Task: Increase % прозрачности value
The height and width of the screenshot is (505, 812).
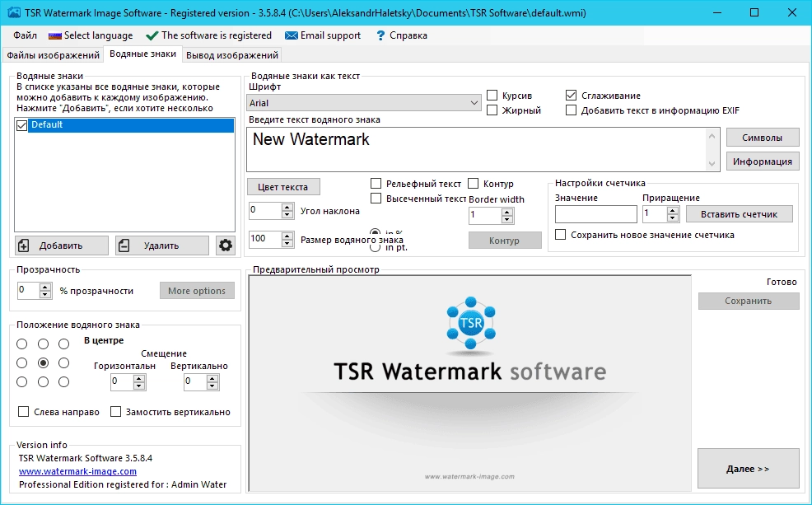Action: [45, 287]
